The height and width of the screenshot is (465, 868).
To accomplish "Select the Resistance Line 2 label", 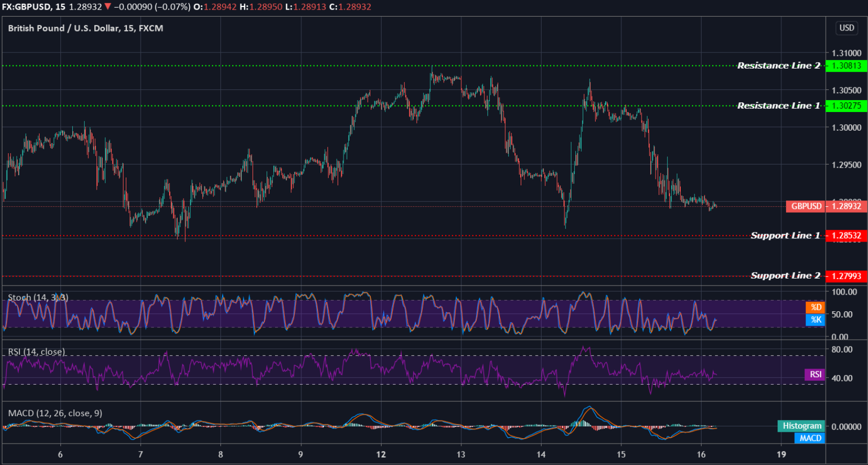I will [779, 65].
